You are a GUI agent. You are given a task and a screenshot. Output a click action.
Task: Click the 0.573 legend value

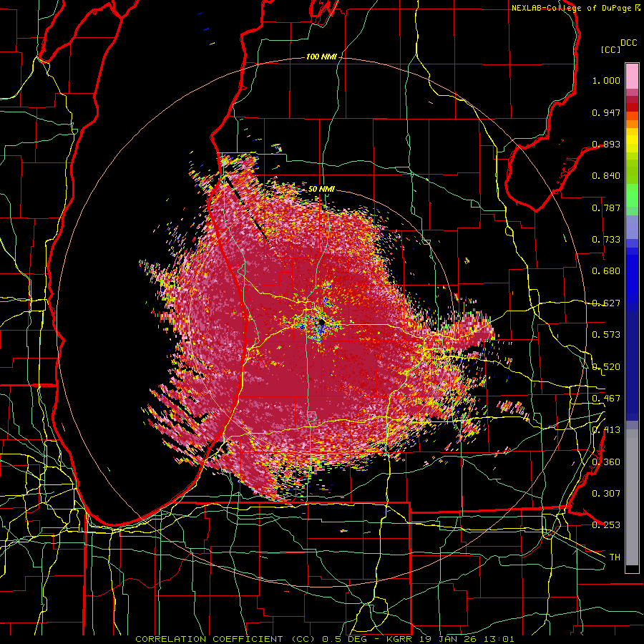click(606, 335)
